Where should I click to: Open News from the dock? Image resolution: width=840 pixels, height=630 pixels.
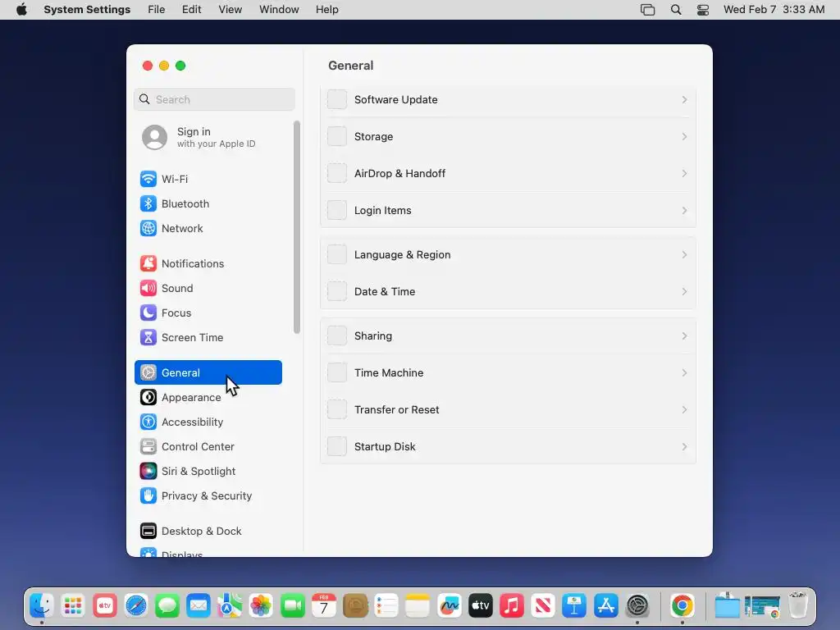(x=543, y=606)
